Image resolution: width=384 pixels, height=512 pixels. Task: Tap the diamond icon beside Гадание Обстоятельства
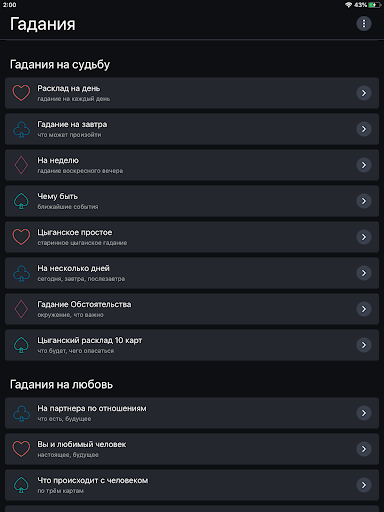coord(21,309)
